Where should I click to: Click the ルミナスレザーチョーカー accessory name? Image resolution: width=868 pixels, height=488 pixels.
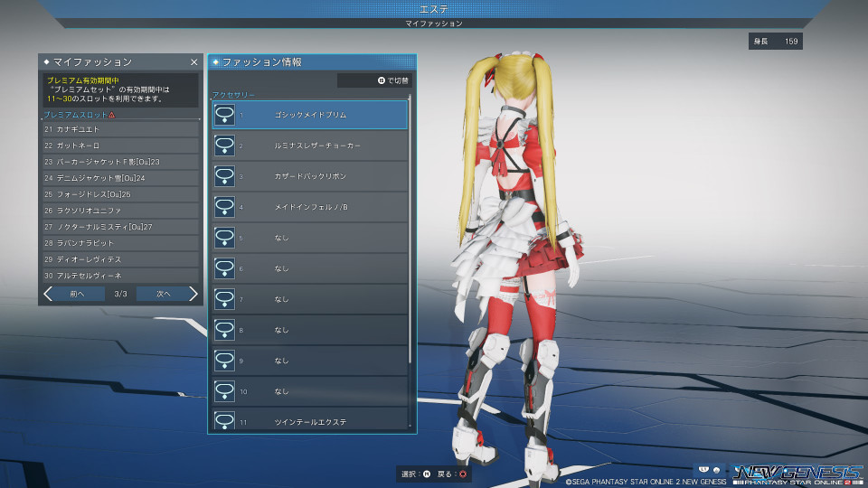click(x=317, y=145)
